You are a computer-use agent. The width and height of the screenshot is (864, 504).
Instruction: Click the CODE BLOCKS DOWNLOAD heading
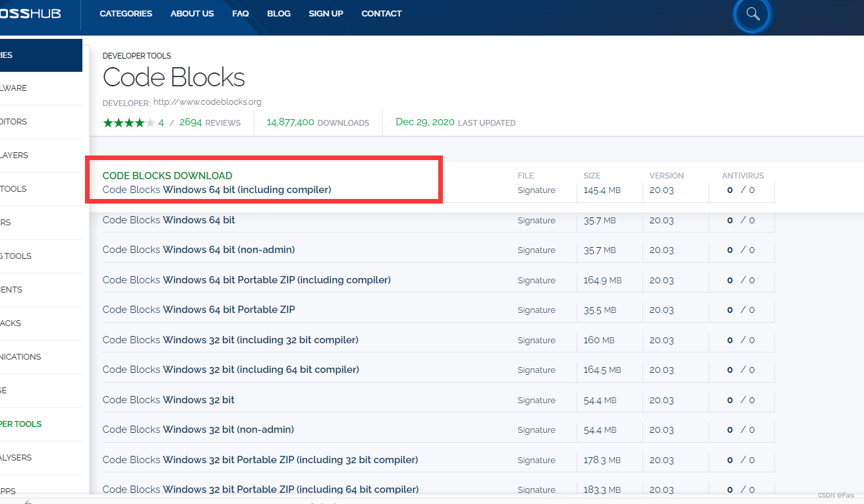click(x=167, y=176)
